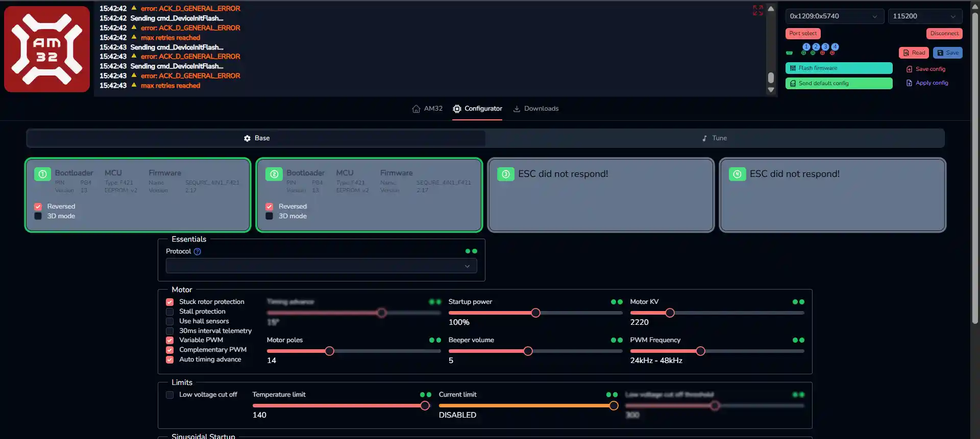This screenshot has height=439, width=980.
Task: Click the fullscreen log expand icon
Action: click(758, 10)
